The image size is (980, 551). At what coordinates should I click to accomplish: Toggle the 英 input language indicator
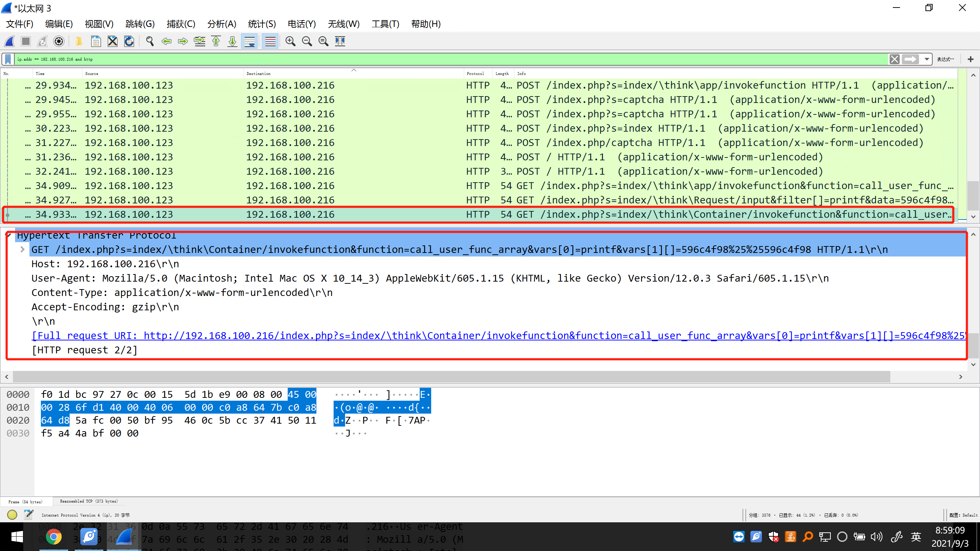click(916, 537)
